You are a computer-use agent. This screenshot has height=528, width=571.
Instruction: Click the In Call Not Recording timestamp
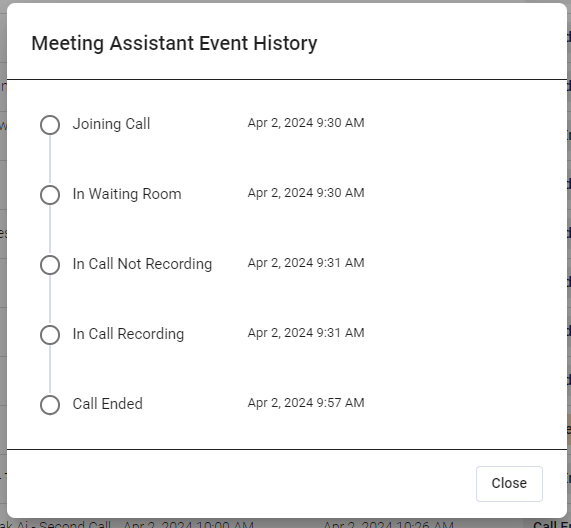tap(306, 263)
